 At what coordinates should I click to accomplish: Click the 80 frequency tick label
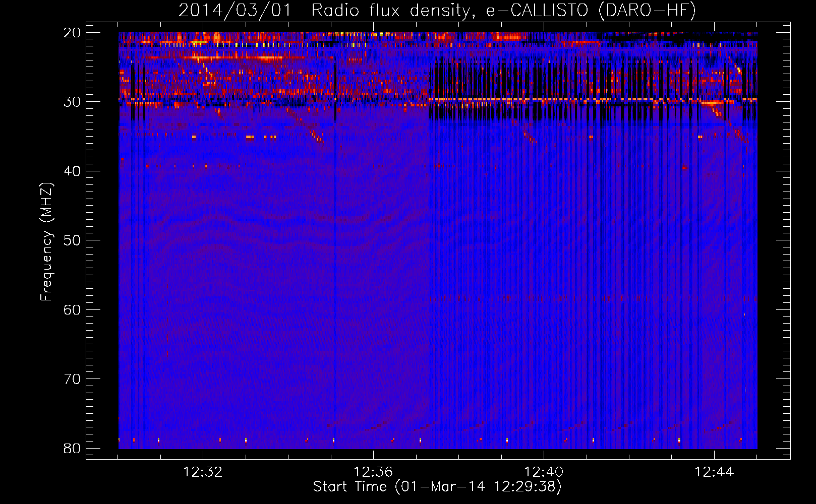point(72,448)
